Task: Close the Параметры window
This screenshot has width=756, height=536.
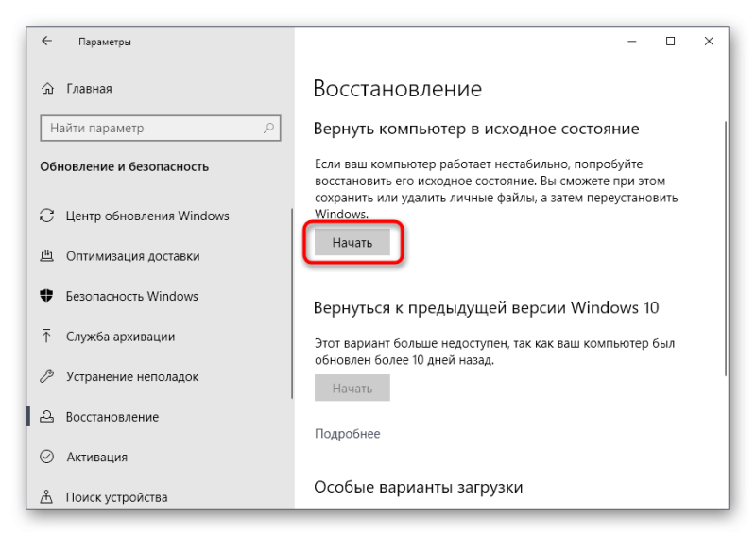Action: (709, 42)
